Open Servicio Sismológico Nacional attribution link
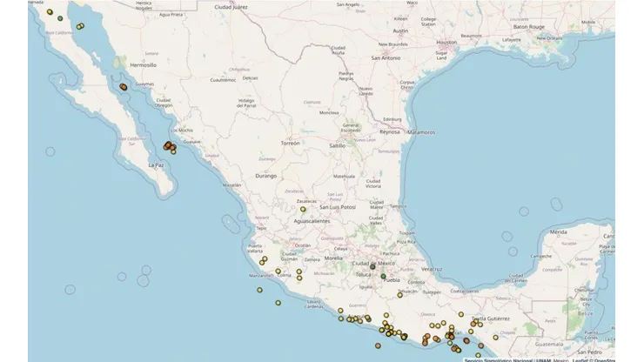The image size is (644, 362). pyautogui.click(x=499, y=360)
